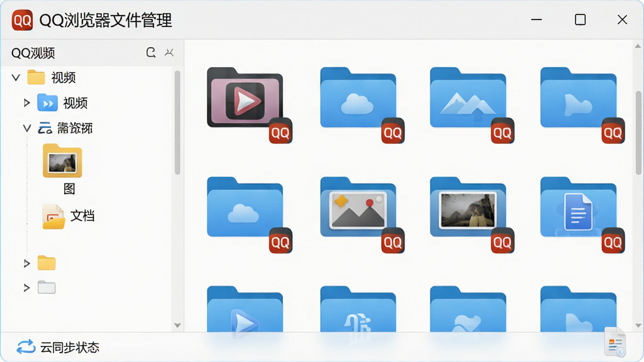
Task: Collapse the top-level 视频 tree node
Action: coord(16,77)
